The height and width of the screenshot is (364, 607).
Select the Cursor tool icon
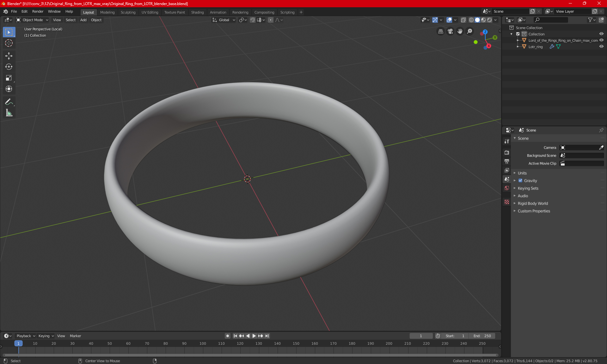point(9,43)
